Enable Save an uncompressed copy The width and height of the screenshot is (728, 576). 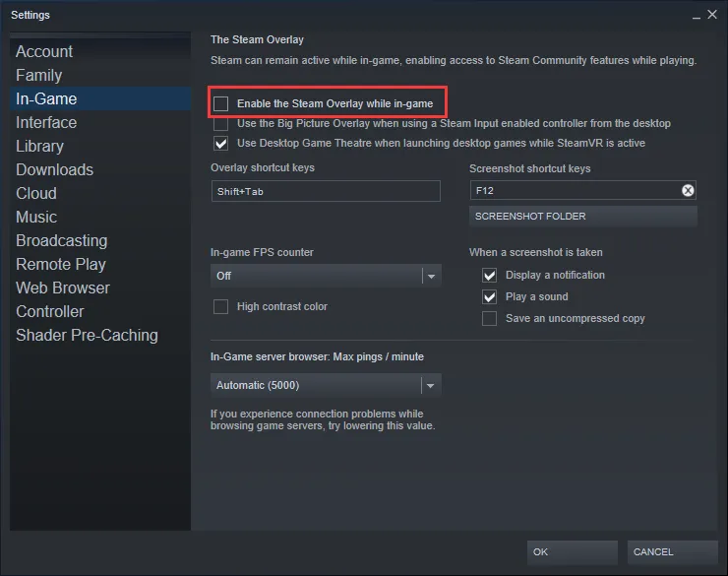(x=489, y=319)
